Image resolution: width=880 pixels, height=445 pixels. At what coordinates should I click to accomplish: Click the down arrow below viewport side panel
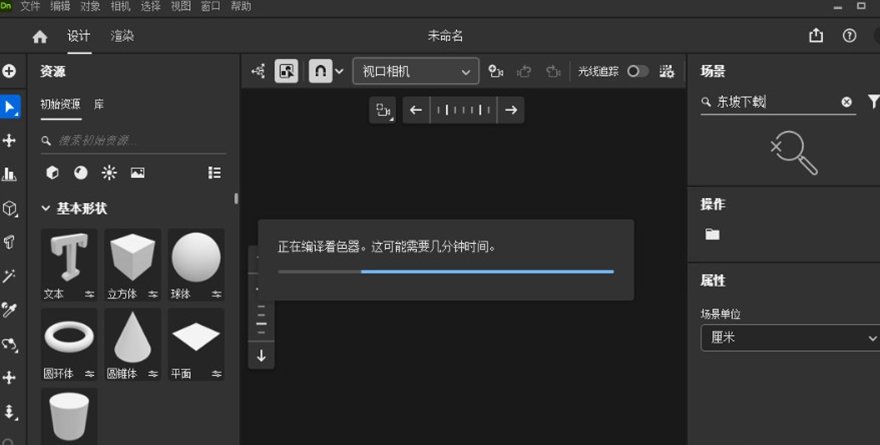(261, 355)
